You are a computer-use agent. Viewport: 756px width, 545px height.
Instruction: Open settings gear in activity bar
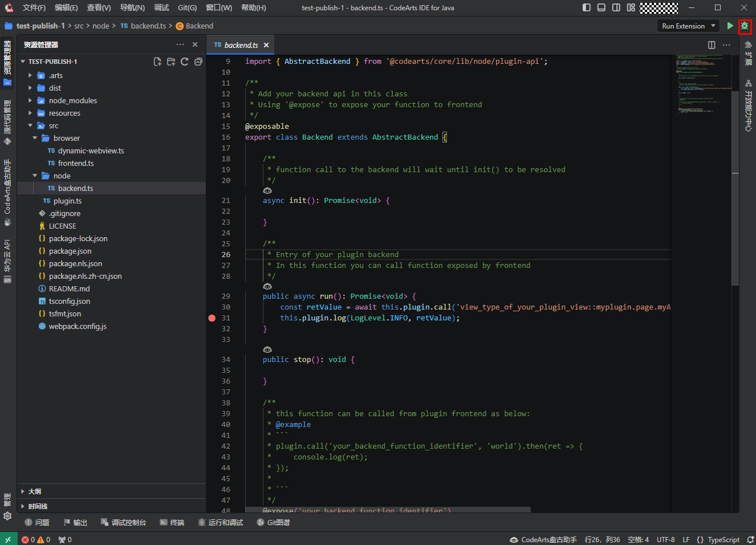point(7,516)
